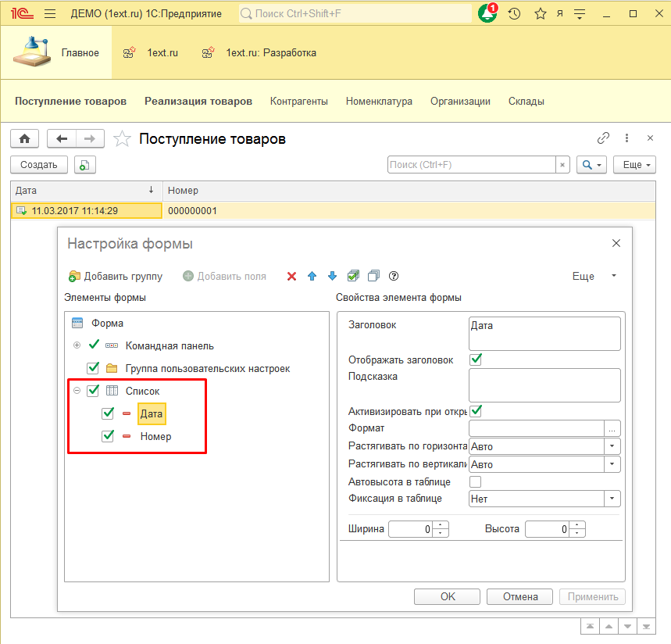The image size is (671, 644).
Task: Uncheck the Номер element checkbox
Action: coord(107,436)
